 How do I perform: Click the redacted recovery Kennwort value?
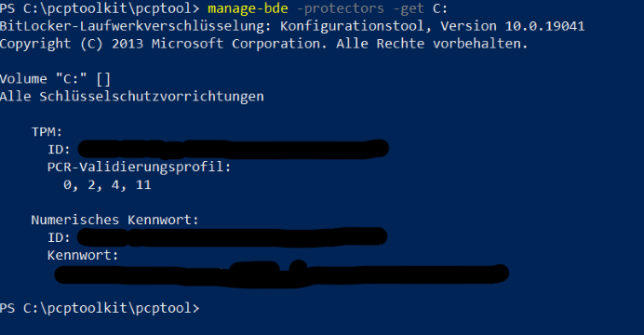tap(282, 274)
